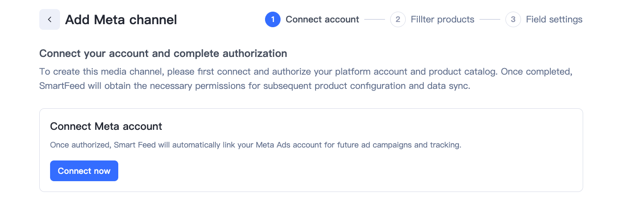Click the 'product catalog' phrase in description

463,71
